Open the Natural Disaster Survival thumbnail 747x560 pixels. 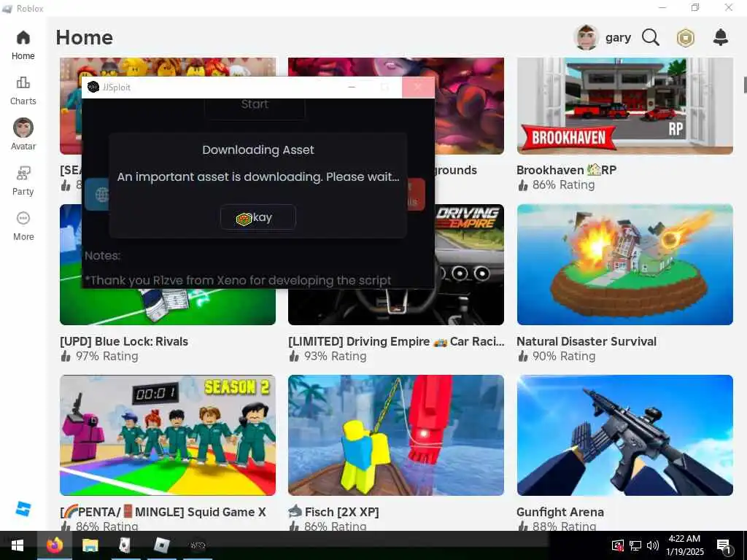click(x=624, y=264)
